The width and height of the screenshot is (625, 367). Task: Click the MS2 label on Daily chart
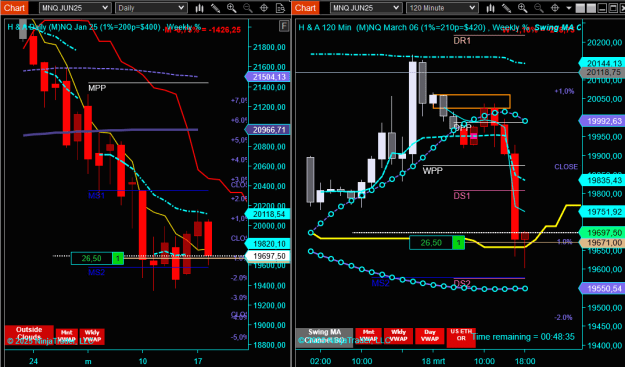96,272
